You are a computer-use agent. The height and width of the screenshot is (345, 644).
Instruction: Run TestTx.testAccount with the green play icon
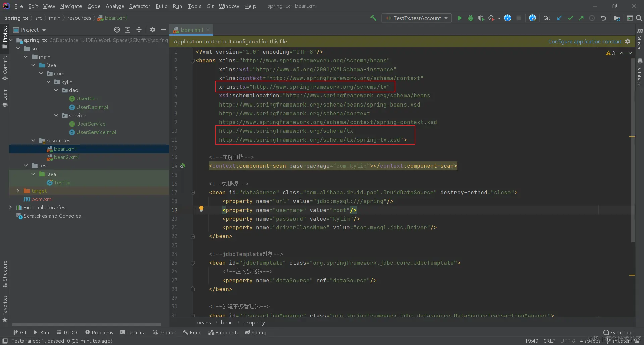460,18
